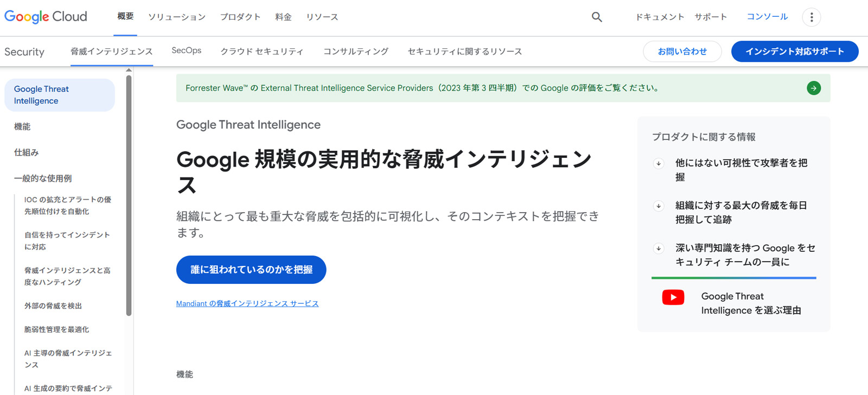Click the sidebar scroll-up arrow

tap(129, 70)
